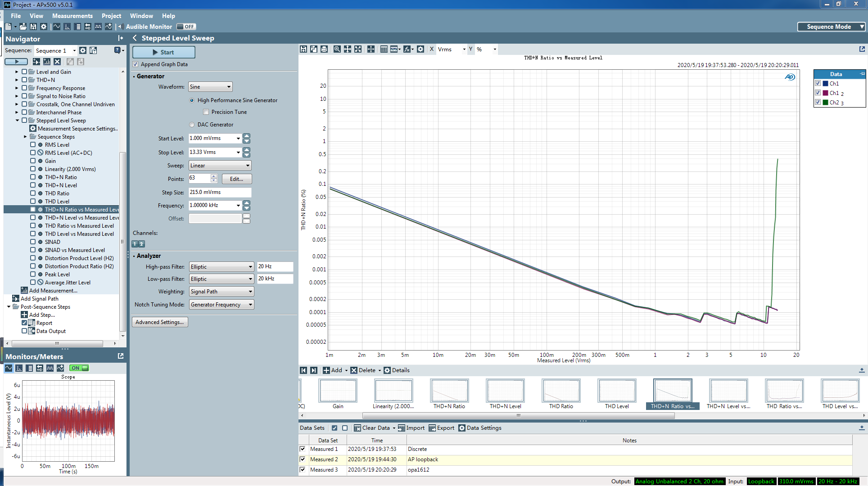Open meters list icon in main toolbar

click(77, 27)
